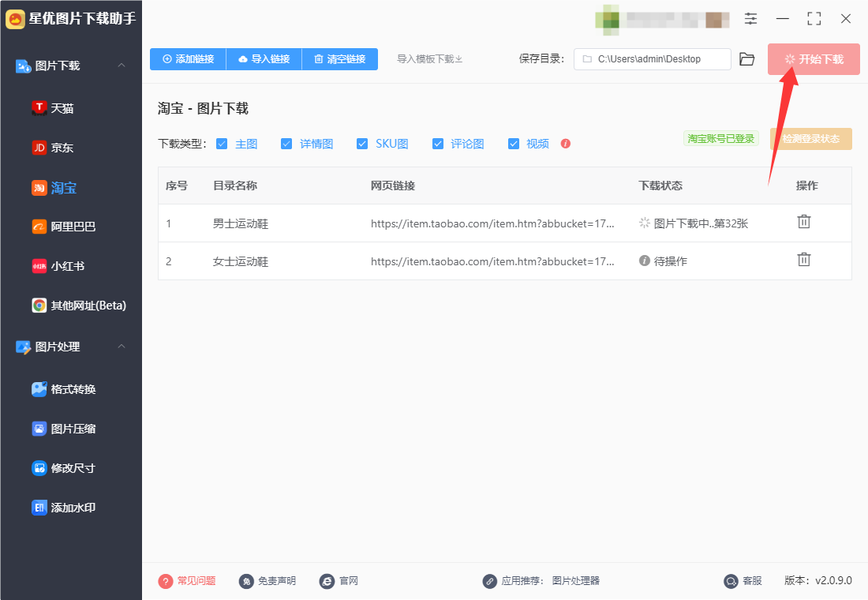Click the 女士运动鞋 directory name
The image size is (868, 600).
pos(241,261)
